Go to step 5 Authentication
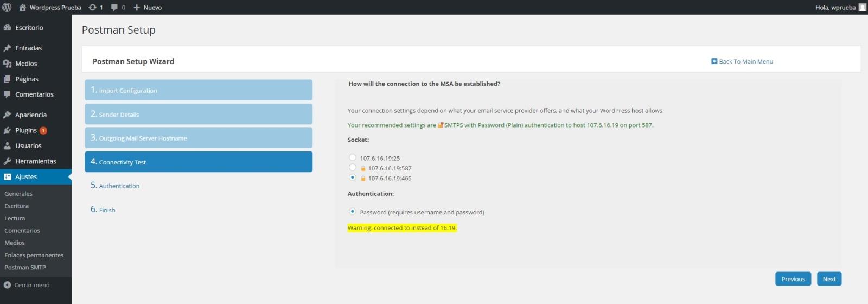 click(x=115, y=186)
